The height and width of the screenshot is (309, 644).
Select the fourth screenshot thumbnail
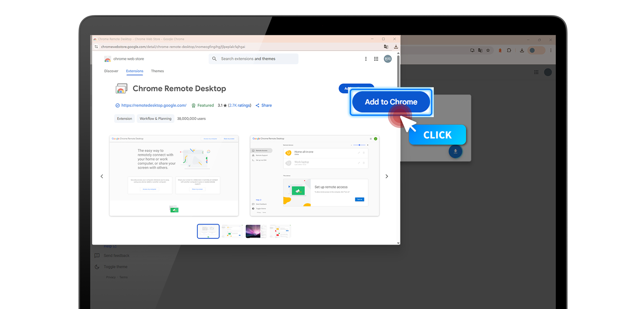point(280,231)
